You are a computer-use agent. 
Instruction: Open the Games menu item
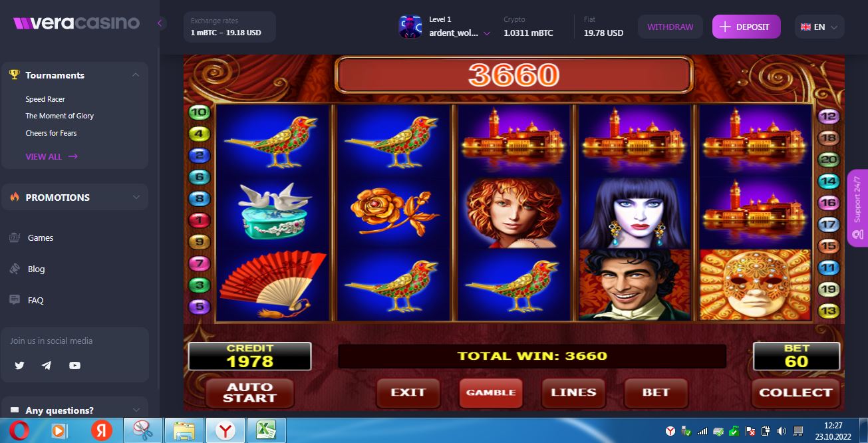pos(41,237)
